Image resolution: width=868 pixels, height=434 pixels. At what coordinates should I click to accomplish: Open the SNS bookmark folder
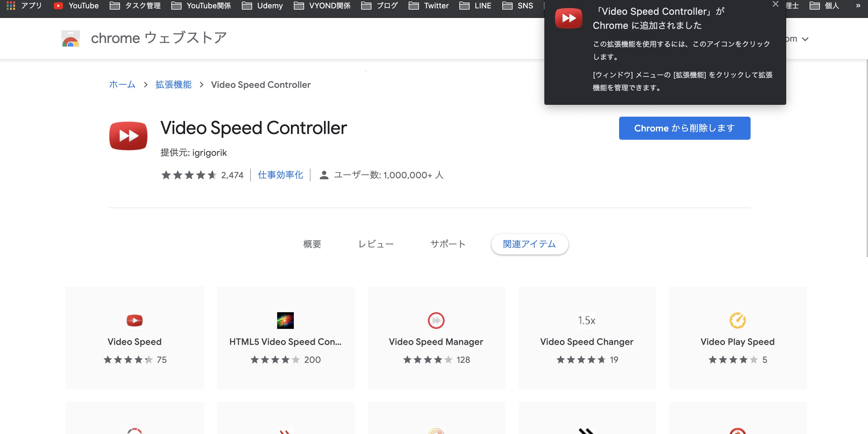click(x=518, y=6)
